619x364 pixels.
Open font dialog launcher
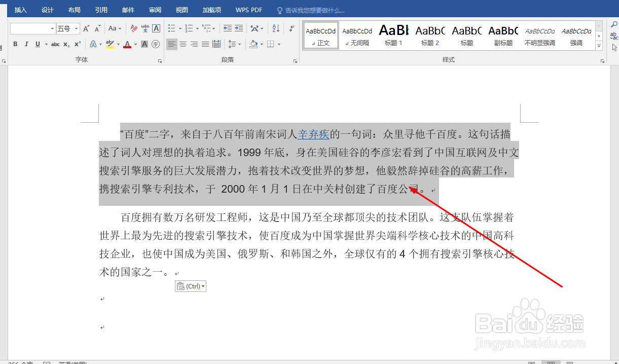(x=160, y=61)
